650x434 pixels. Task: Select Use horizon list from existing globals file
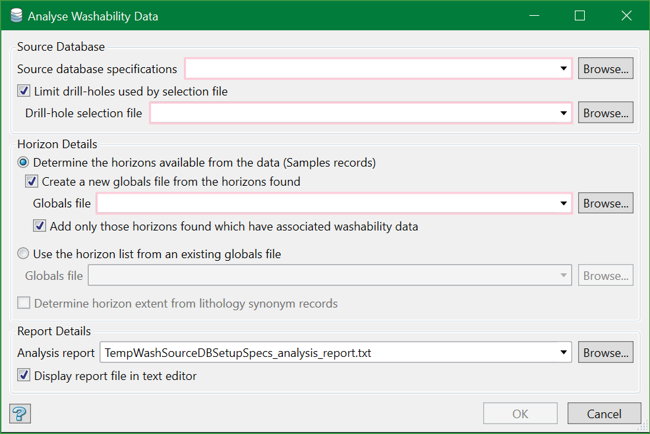[24, 254]
